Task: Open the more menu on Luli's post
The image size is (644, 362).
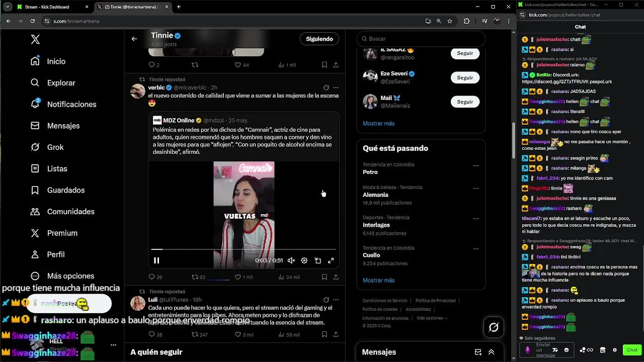Action: point(336,300)
